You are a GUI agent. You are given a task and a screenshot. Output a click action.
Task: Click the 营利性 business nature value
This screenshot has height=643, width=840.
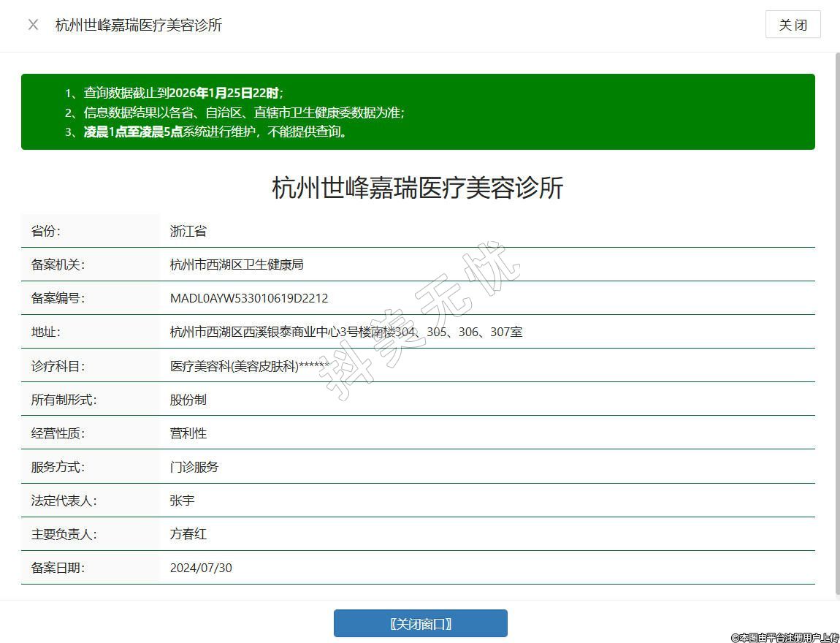coord(188,433)
